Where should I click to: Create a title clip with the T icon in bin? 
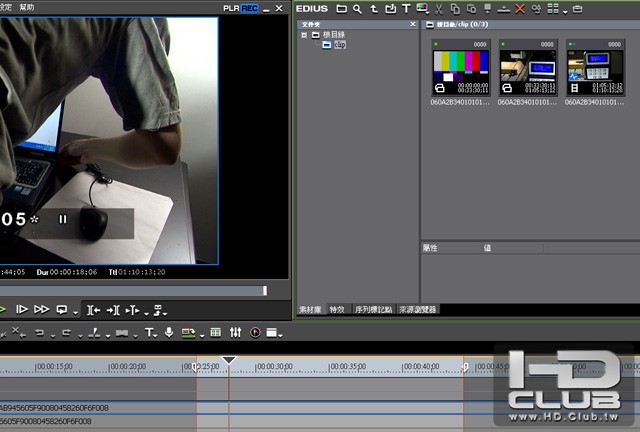coord(406,9)
